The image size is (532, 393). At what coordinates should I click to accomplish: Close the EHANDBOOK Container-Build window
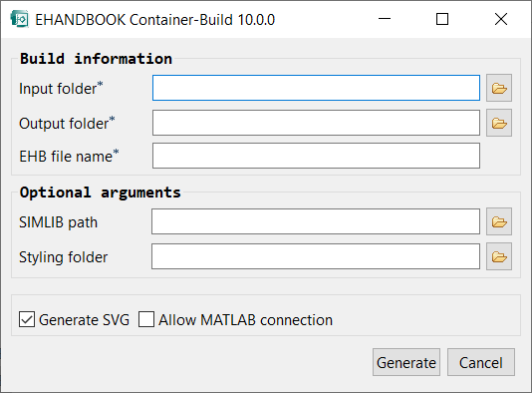(501, 19)
